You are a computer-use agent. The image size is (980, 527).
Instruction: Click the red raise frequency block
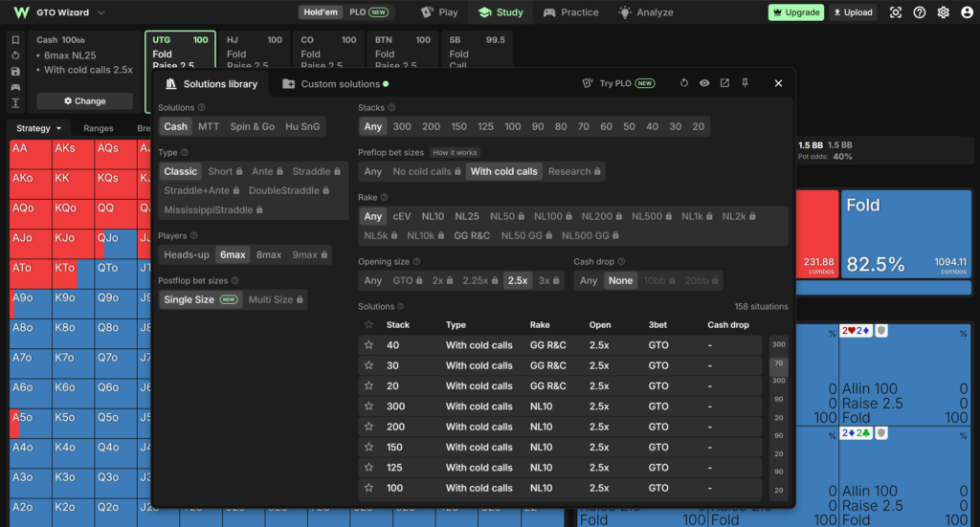(x=817, y=234)
